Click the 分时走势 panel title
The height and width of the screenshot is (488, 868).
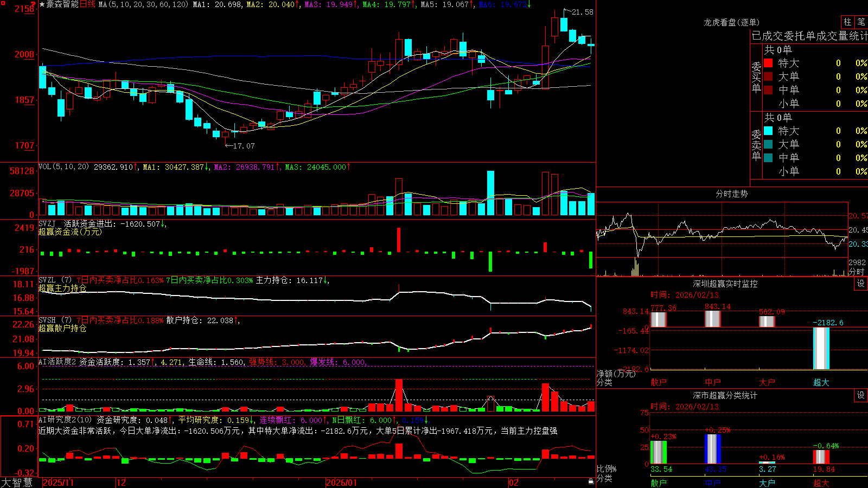(x=731, y=194)
